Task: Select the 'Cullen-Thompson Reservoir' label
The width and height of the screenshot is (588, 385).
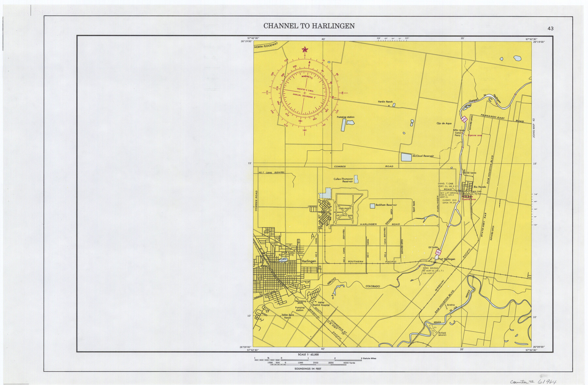Action: pyautogui.click(x=343, y=180)
